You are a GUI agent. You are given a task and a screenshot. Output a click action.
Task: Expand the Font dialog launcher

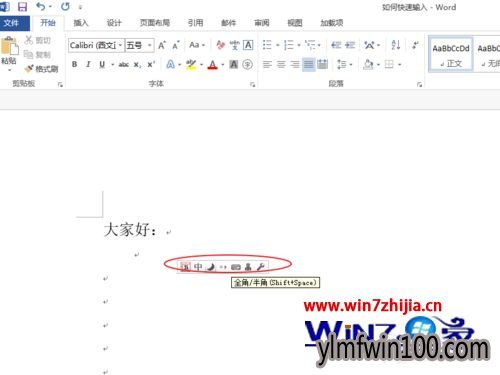[x=253, y=85]
